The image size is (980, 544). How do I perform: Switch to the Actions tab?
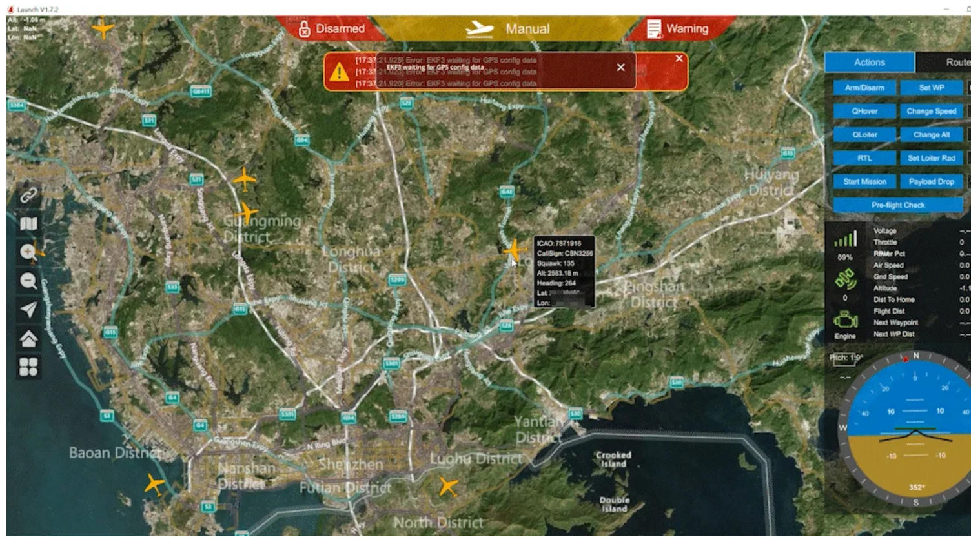click(x=869, y=63)
